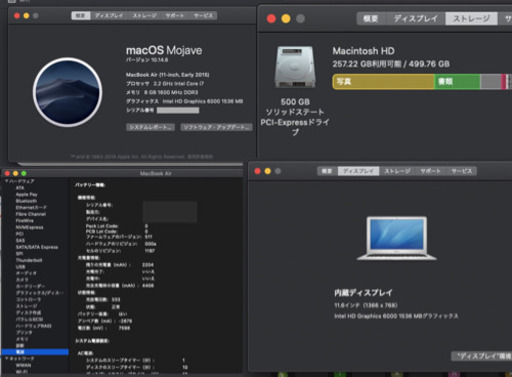Select USB in System Report sidebar
This screenshot has width=512, height=377.
coord(20,267)
